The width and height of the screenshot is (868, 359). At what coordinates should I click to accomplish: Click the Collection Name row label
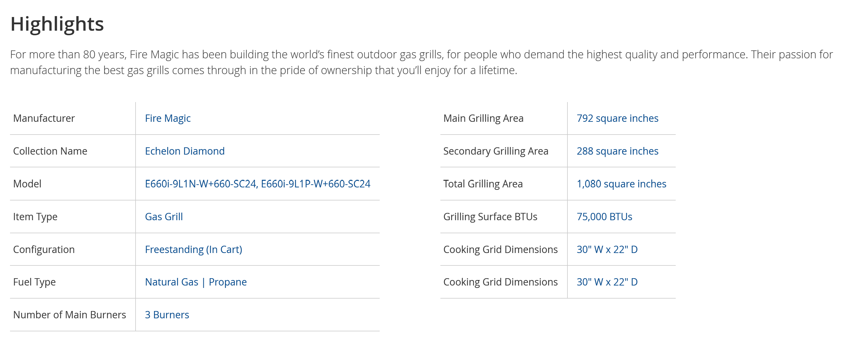[50, 151]
